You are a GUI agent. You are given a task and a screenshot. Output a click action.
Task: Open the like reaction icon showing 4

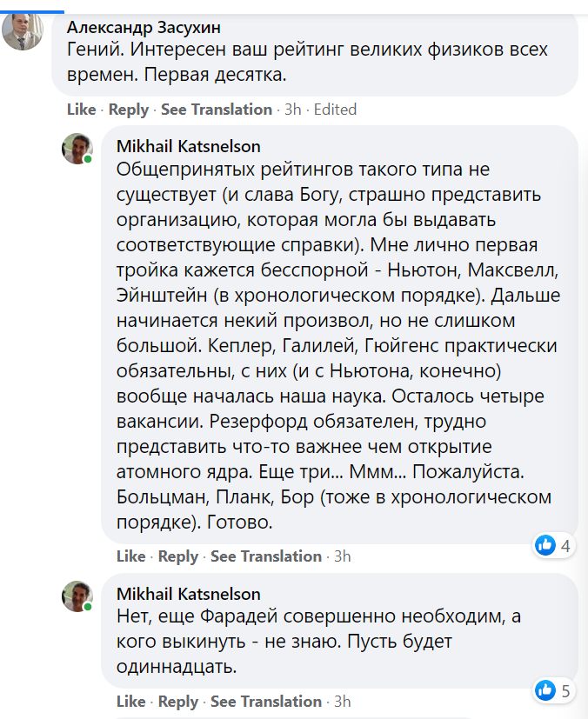point(546,545)
